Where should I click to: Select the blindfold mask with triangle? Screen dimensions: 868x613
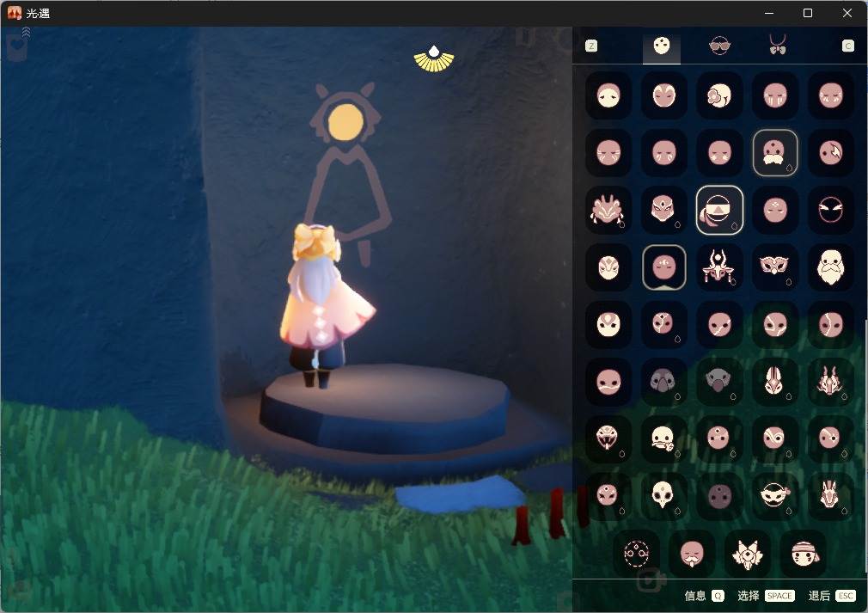click(719, 211)
